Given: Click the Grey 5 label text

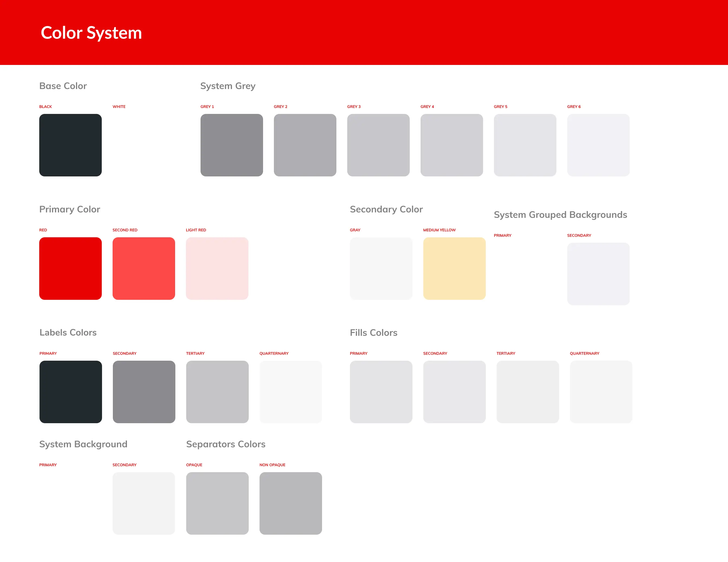Looking at the screenshot, I should pos(500,107).
